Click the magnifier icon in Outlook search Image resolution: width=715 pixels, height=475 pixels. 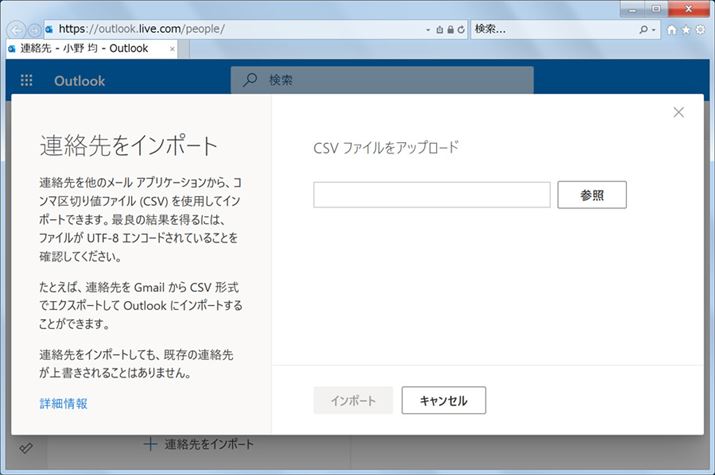point(250,80)
